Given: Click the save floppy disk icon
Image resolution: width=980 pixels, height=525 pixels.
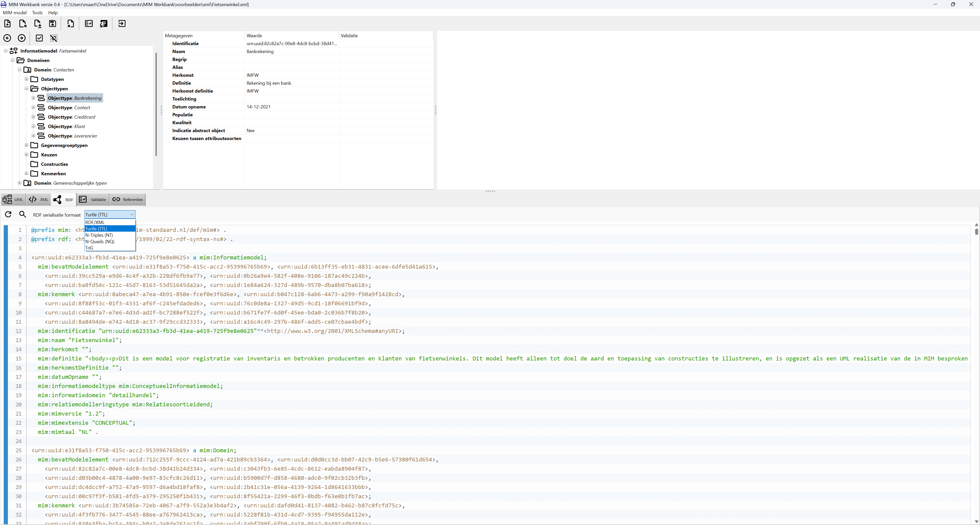Looking at the screenshot, I should click(x=53, y=23).
